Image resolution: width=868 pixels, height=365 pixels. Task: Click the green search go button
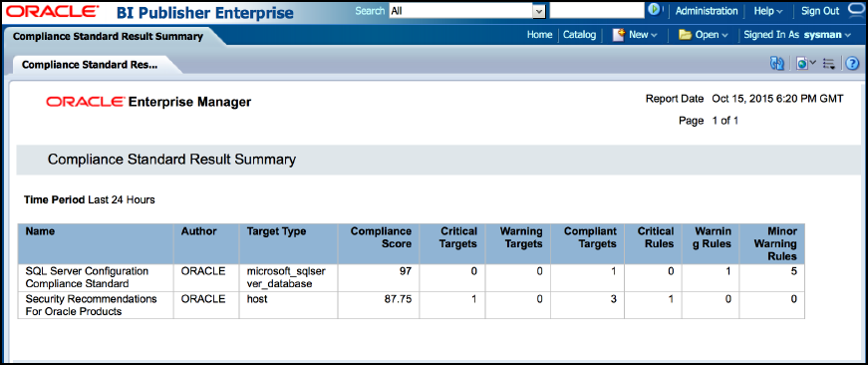pos(655,10)
